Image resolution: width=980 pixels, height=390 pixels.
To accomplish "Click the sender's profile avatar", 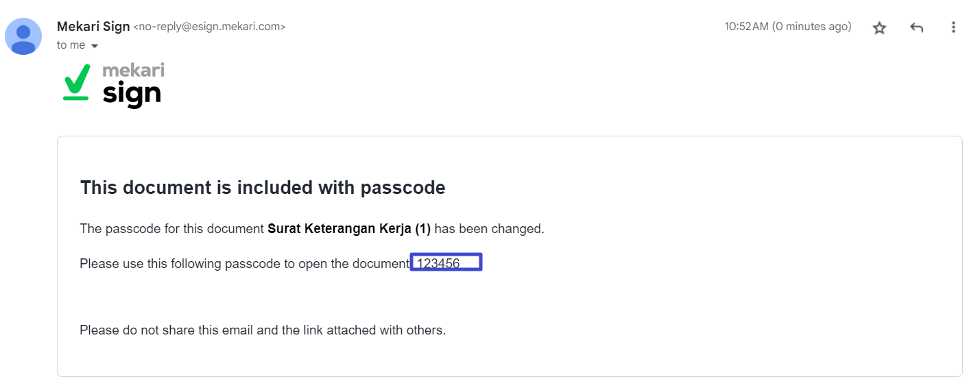I will tap(23, 36).
